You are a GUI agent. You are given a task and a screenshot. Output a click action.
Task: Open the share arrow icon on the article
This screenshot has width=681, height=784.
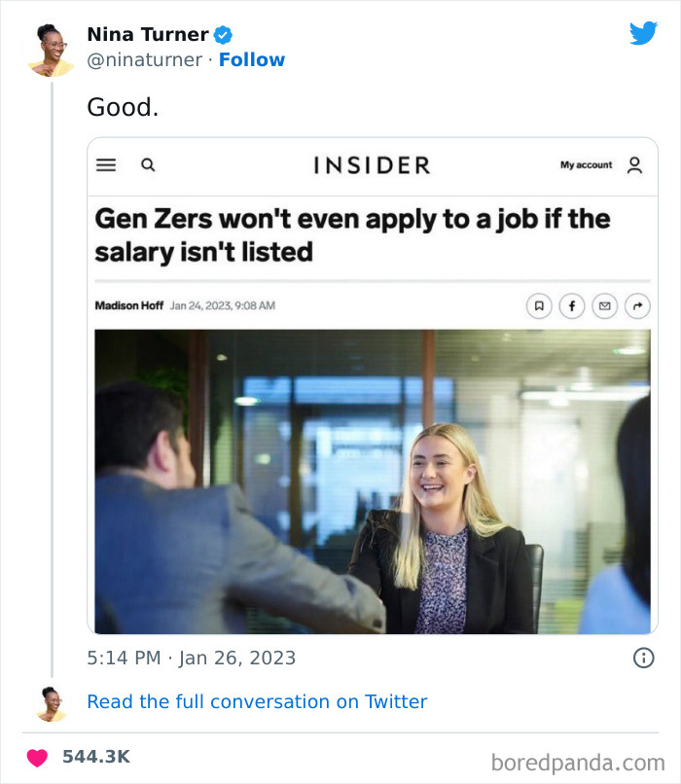tap(638, 305)
